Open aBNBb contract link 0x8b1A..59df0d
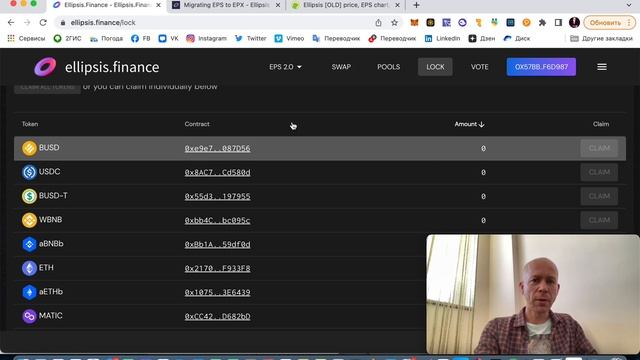 point(217,244)
